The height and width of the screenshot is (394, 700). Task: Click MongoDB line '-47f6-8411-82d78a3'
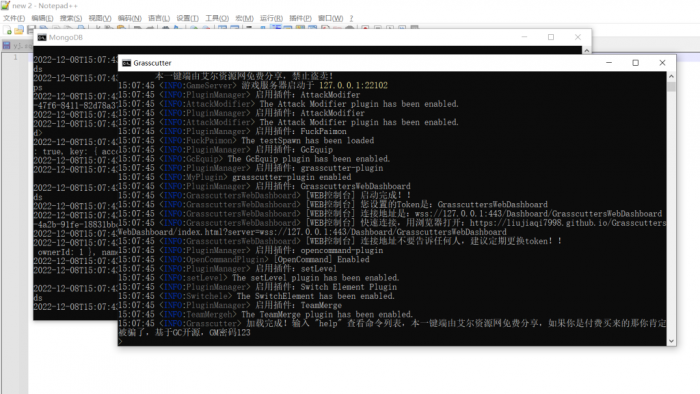pyautogui.click(x=75, y=106)
